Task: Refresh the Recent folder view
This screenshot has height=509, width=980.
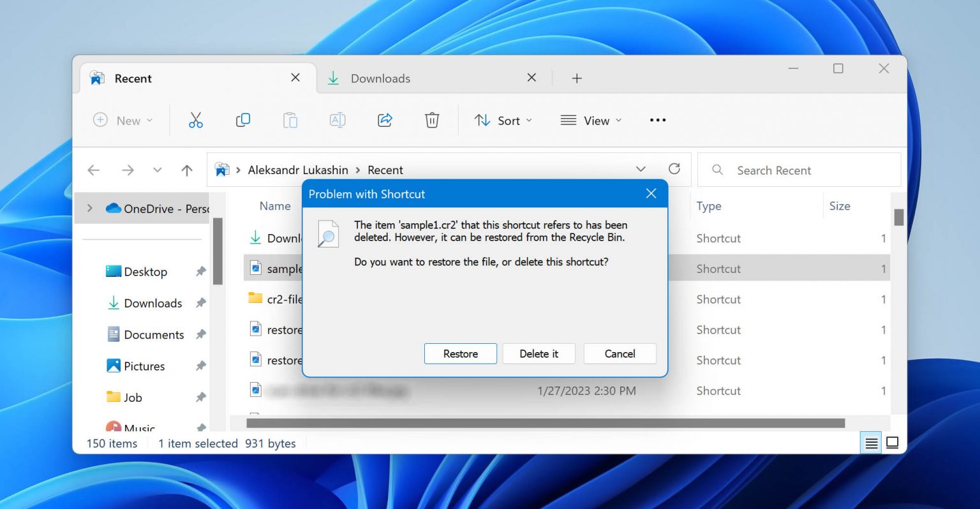Action: (674, 169)
